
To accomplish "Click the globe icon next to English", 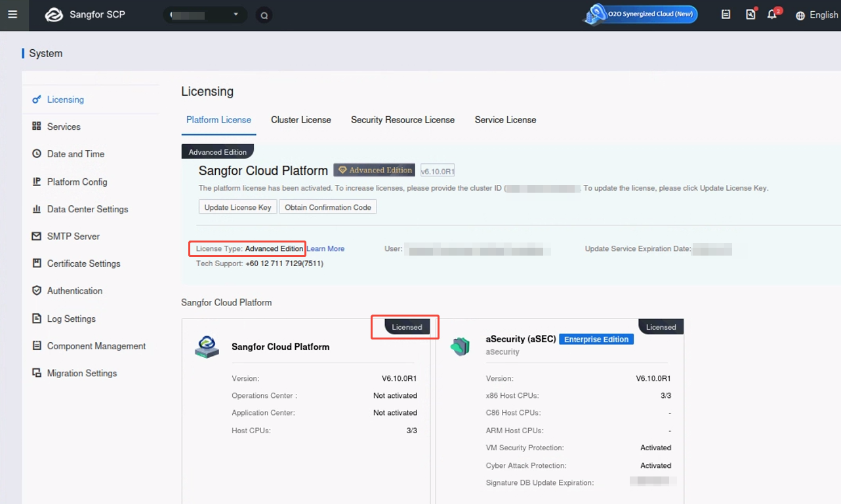I will [x=799, y=14].
